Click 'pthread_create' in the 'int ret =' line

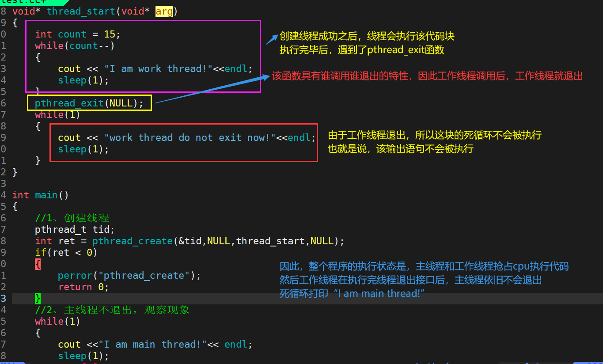coord(133,241)
